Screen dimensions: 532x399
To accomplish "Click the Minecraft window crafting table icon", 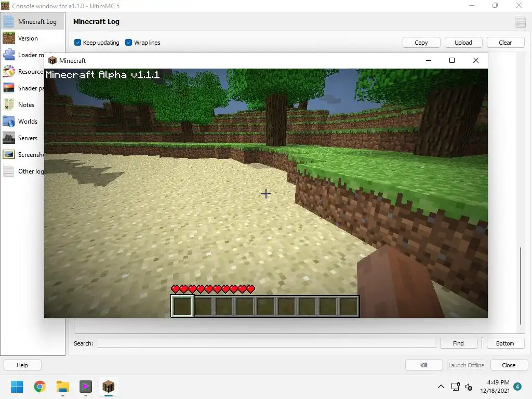I will pos(52,60).
